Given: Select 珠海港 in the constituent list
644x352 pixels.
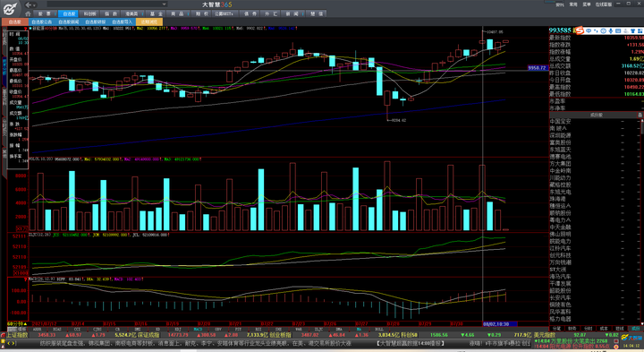Looking at the screenshot, I should click(x=558, y=199).
